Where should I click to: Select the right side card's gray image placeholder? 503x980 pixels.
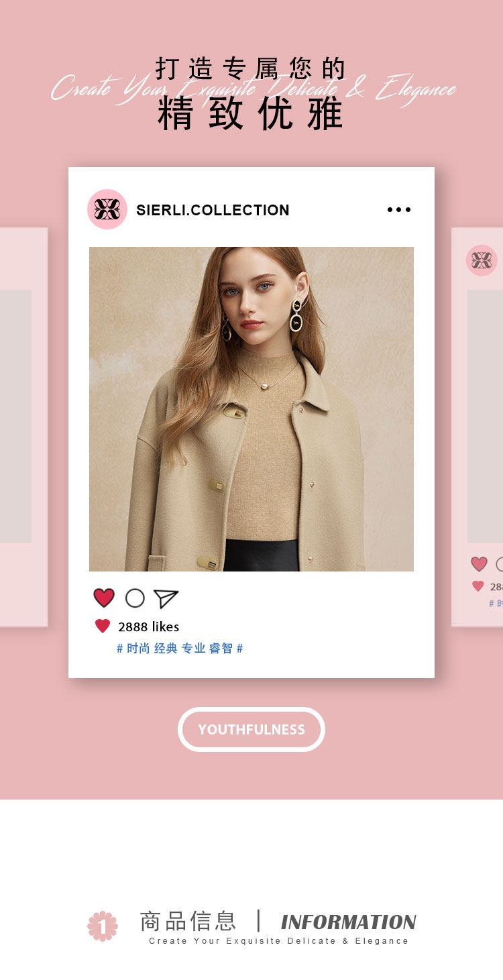pyautogui.click(x=485, y=417)
